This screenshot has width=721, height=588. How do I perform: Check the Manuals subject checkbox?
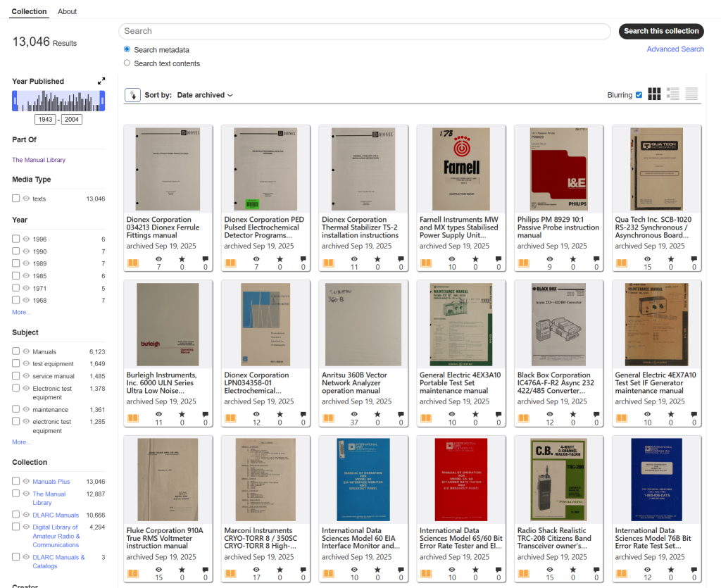point(16,351)
